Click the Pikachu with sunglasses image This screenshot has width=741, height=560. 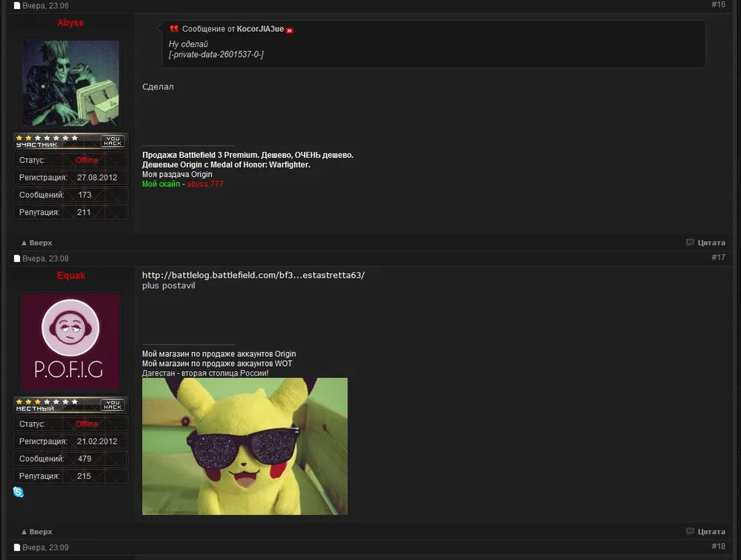pyautogui.click(x=245, y=446)
